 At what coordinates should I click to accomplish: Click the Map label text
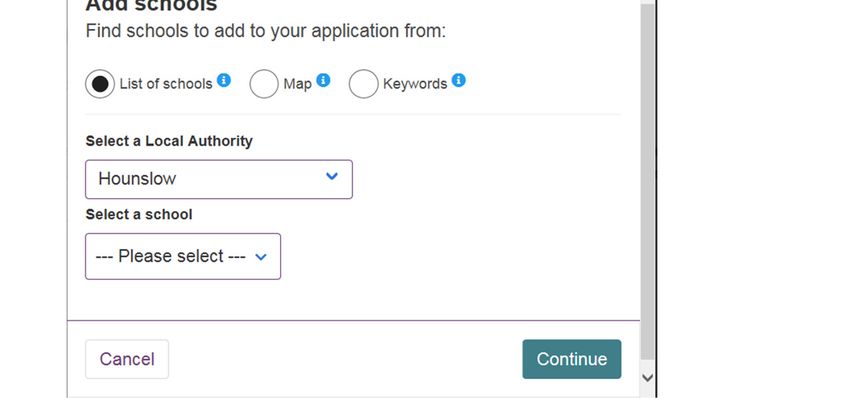click(x=298, y=84)
